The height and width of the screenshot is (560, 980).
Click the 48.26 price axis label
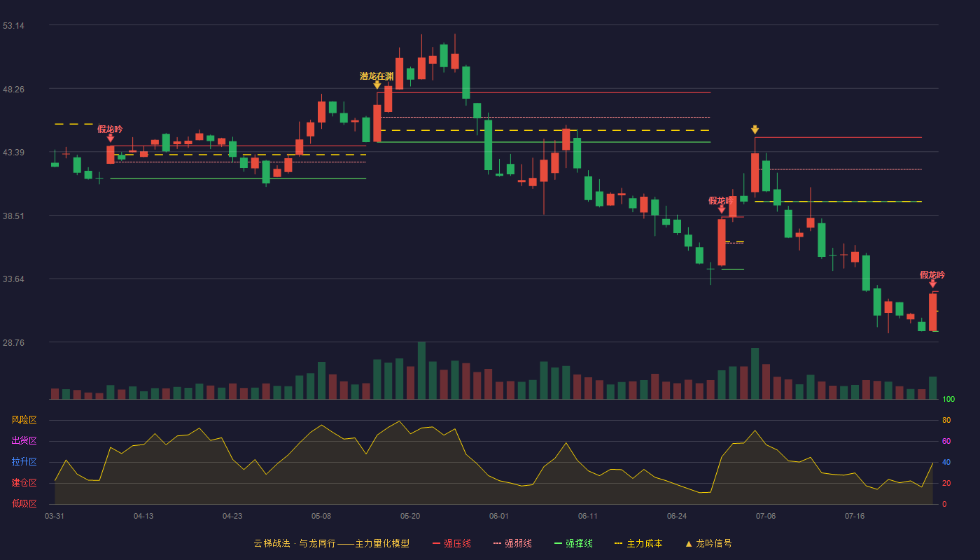point(13,89)
